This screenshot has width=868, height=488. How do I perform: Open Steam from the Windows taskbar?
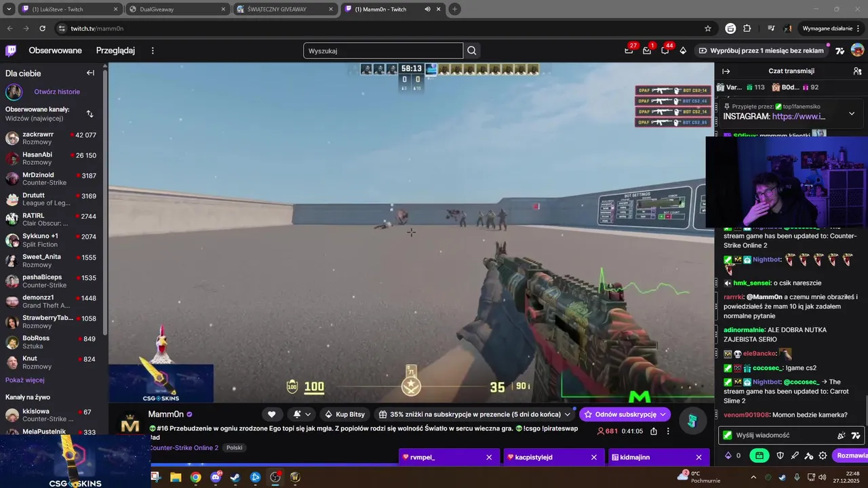pos(235,477)
